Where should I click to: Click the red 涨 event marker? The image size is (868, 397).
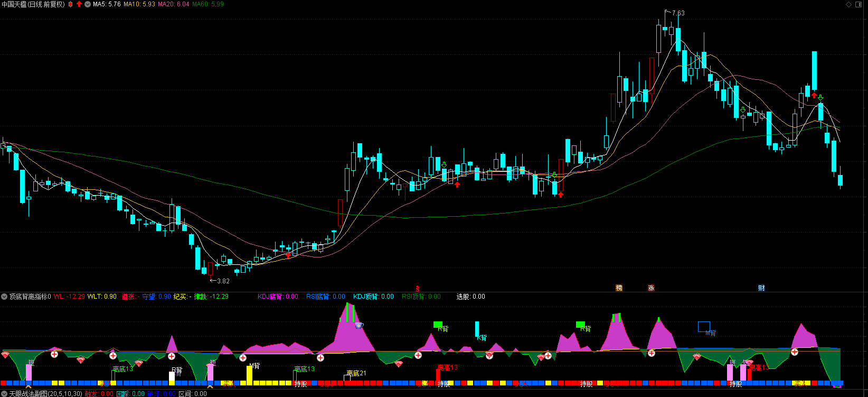652,288
